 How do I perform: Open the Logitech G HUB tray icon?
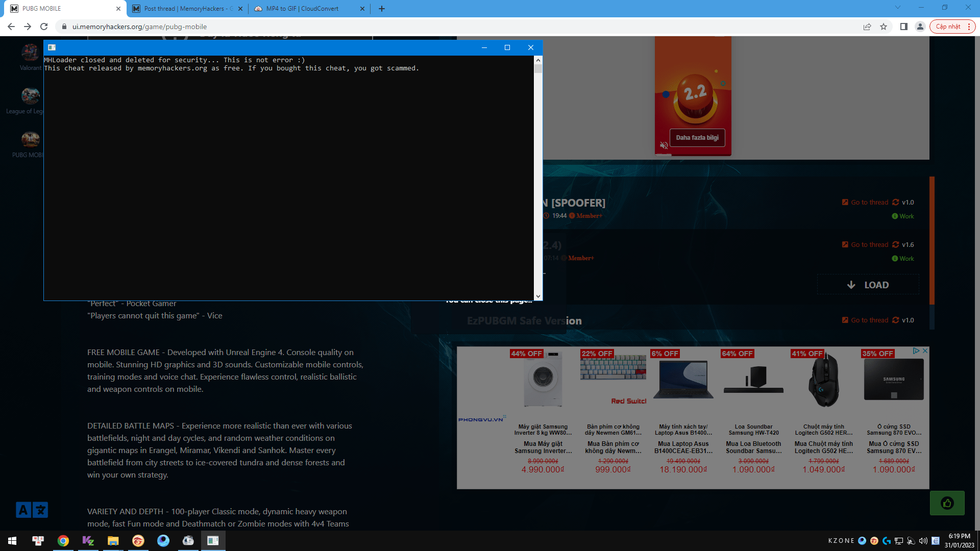tap(887, 541)
